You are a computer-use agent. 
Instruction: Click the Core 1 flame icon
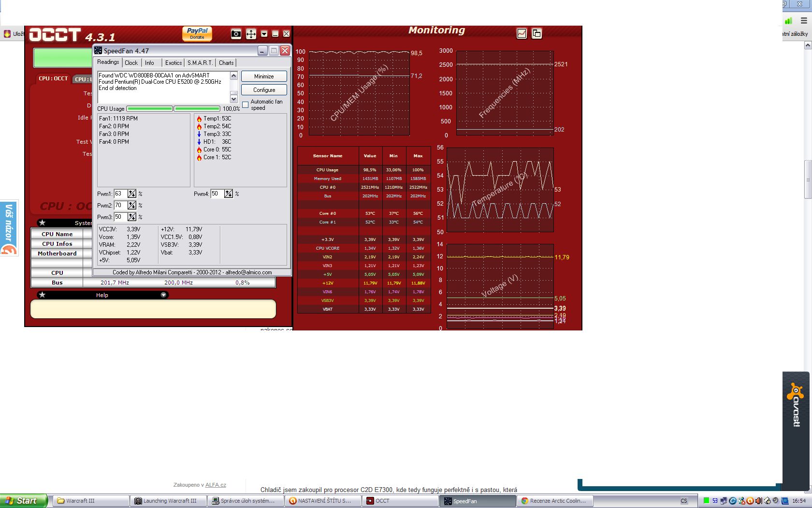click(x=199, y=157)
